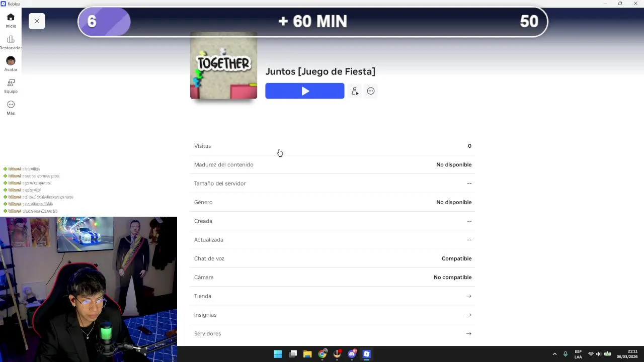The image size is (644, 362).
Task: Click the blue Play button
Action: coord(305,91)
